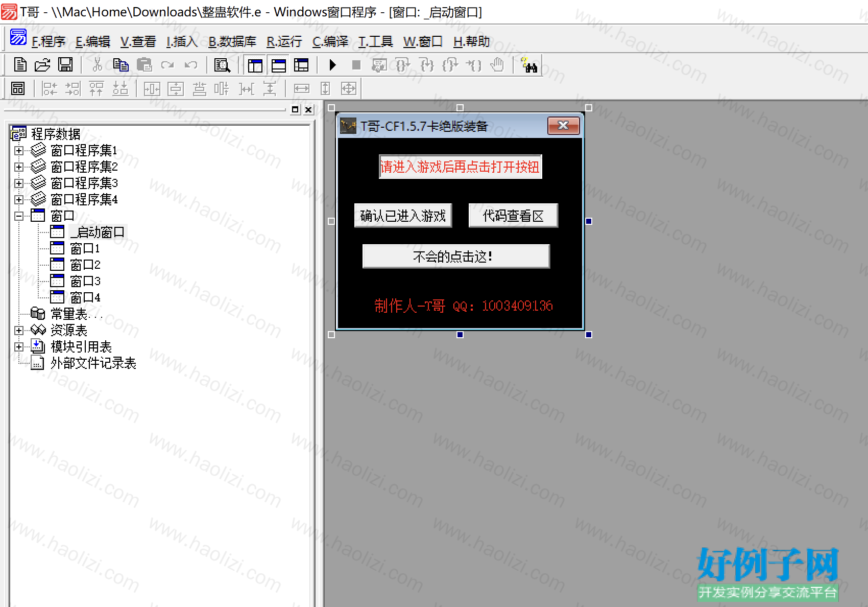Open the T.工具 menu
Viewport: 868px width, 607px height.
376,41
